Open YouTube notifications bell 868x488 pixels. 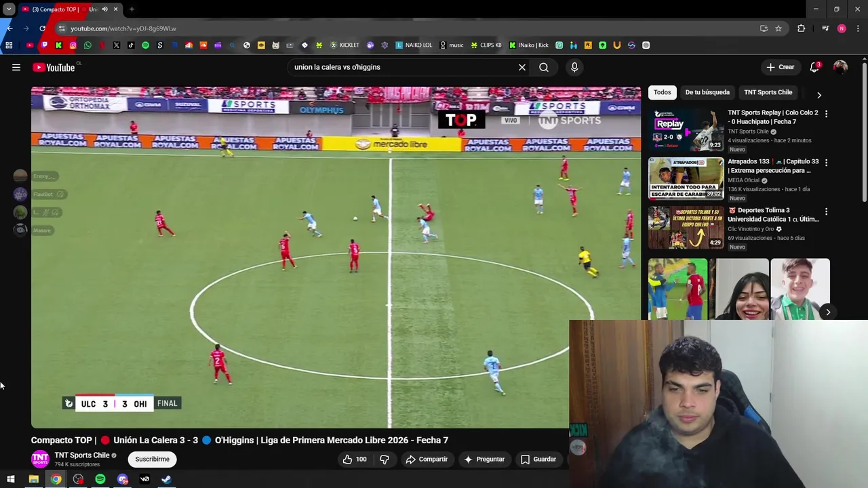point(814,67)
